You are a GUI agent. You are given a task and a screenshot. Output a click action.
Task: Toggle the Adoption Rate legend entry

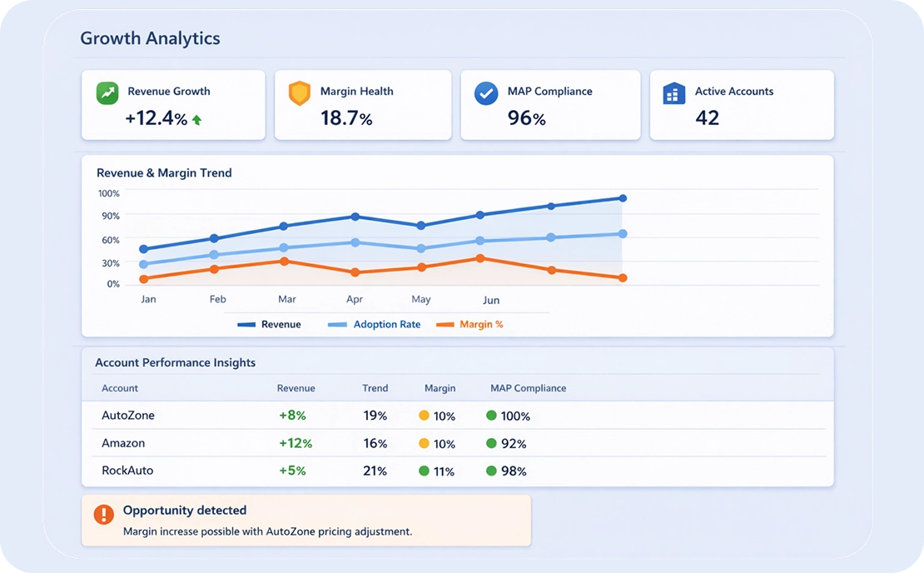[x=374, y=325]
